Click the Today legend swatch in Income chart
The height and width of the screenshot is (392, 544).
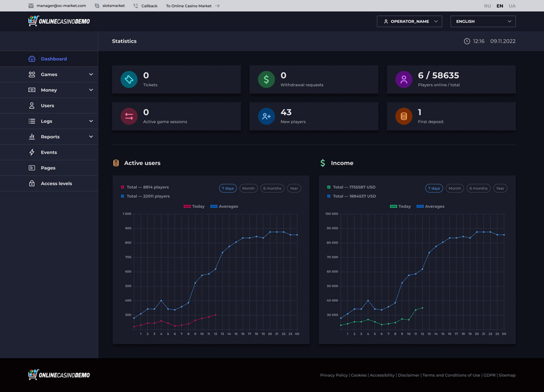pos(393,207)
